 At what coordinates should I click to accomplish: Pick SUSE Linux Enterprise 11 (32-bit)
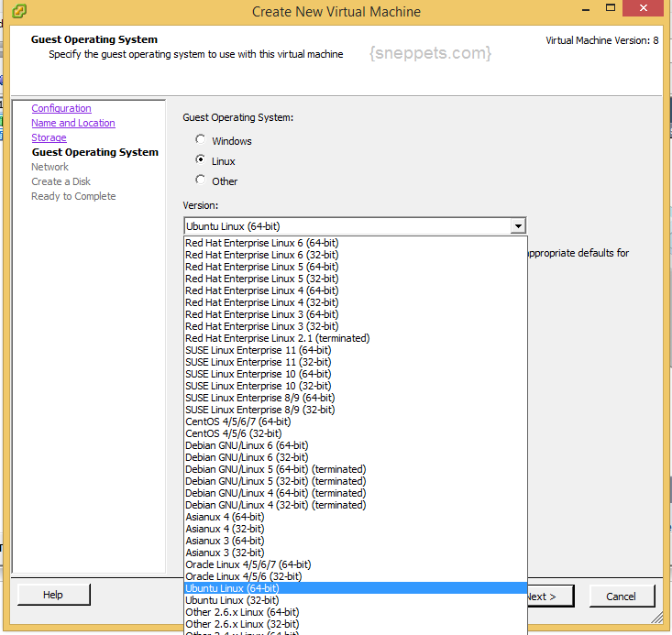coord(356,362)
